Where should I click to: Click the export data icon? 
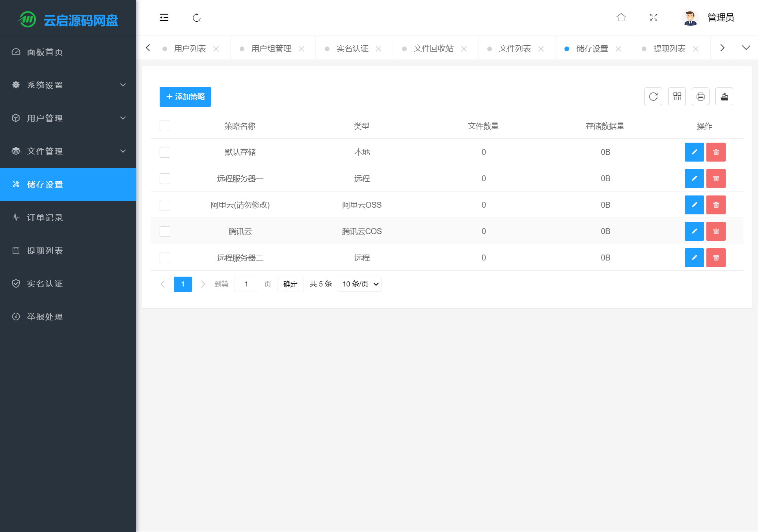[x=724, y=97]
